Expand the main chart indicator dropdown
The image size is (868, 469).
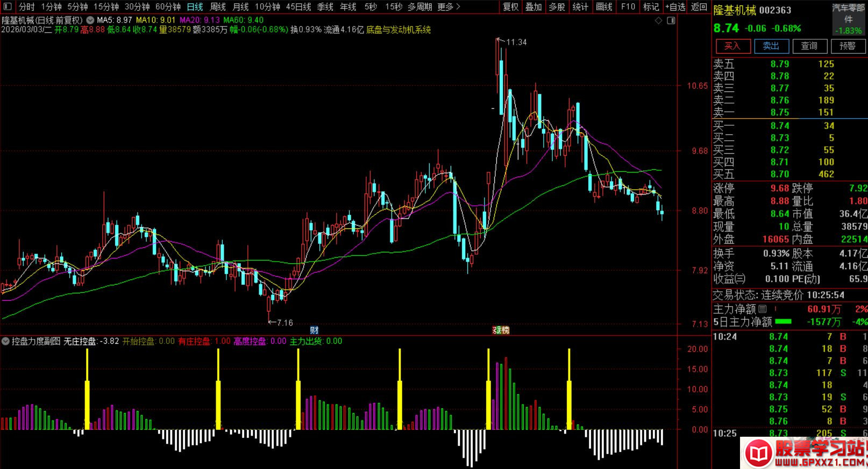coord(90,20)
